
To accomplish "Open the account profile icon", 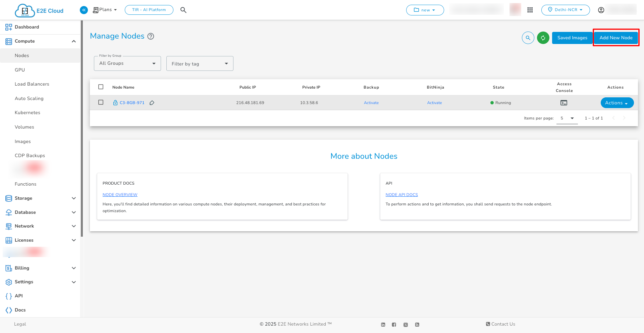I will [x=601, y=10].
